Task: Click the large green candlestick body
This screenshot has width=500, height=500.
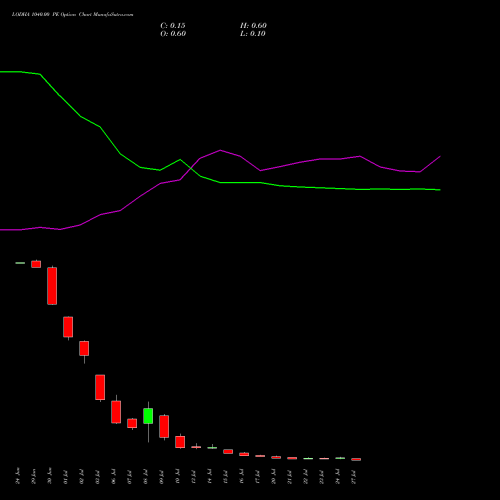Action: tap(148, 416)
